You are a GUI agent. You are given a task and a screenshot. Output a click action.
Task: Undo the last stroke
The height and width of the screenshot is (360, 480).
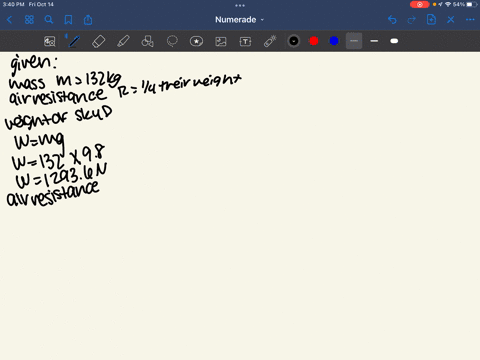point(392,20)
